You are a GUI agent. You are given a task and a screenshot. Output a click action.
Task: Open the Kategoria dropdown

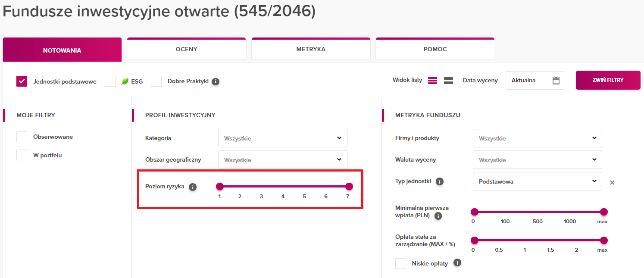click(282, 138)
